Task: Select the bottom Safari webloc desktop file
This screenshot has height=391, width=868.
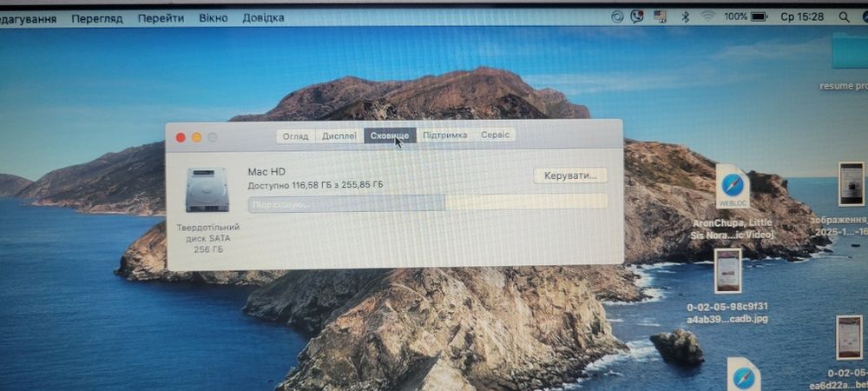Action: tap(744, 374)
